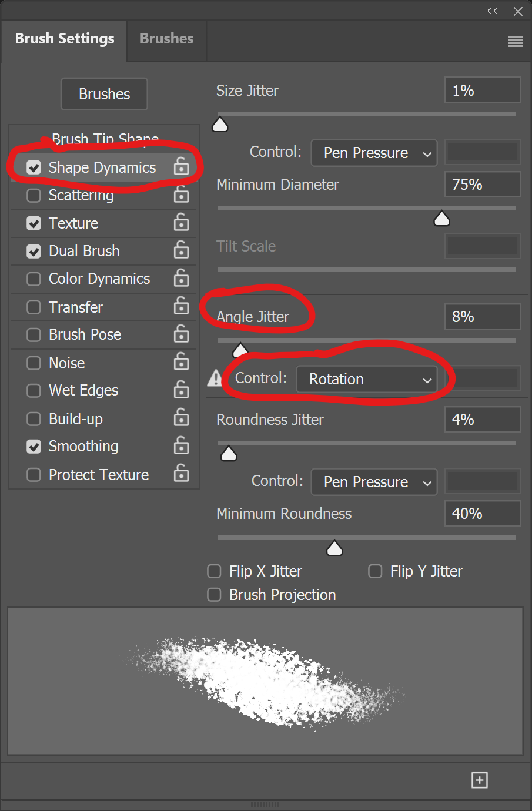Click the lock icon beside Shape Dynamics
The width and height of the screenshot is (532, 811).
tap(181, 166)
